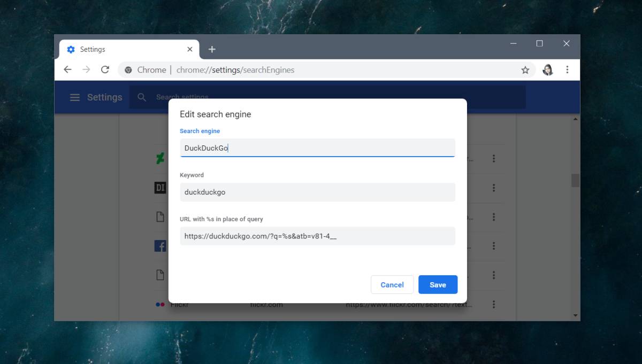
Task: Open the Chrome three-dot menu
Action: [x=567, y=69]
